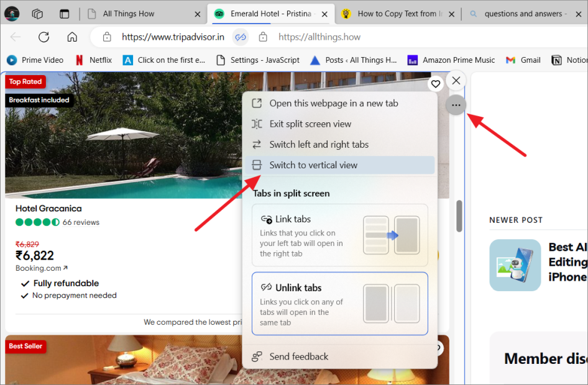
Task: Select the Unlink tabs option
Action: point(339,303)
